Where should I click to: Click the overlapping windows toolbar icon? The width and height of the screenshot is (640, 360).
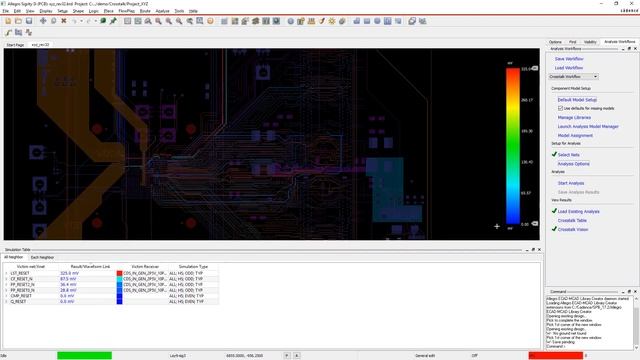tap(412, 21)
